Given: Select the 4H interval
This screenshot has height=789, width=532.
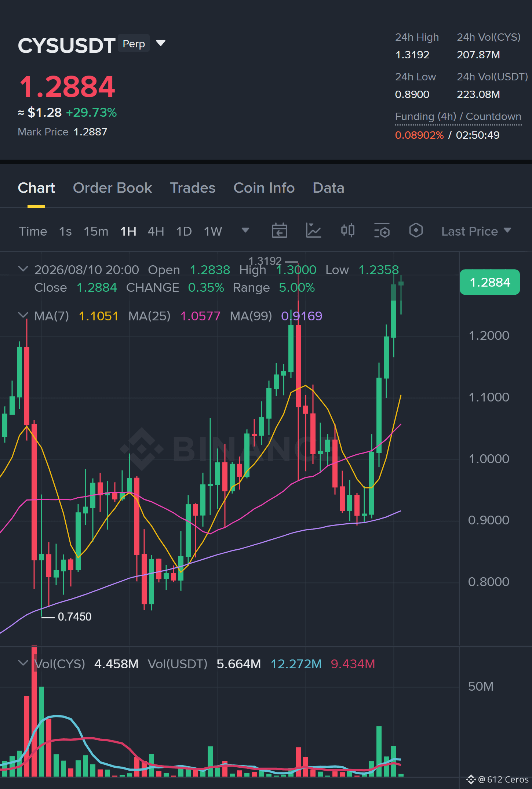Looking at the screenshot, I should click(156, 231).
